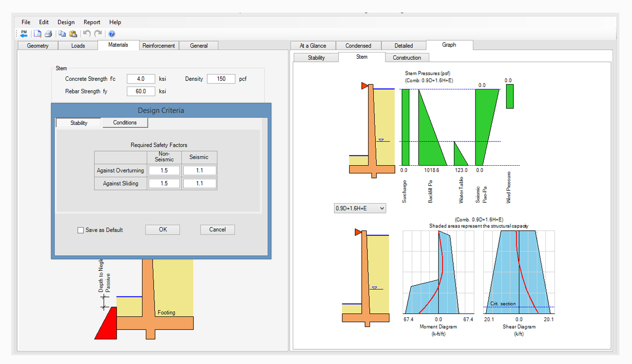The height and width of the screenshot is (364, 632).
Task: Click the Concrete Strength f'c input field
Action: [x=141, y=79]
